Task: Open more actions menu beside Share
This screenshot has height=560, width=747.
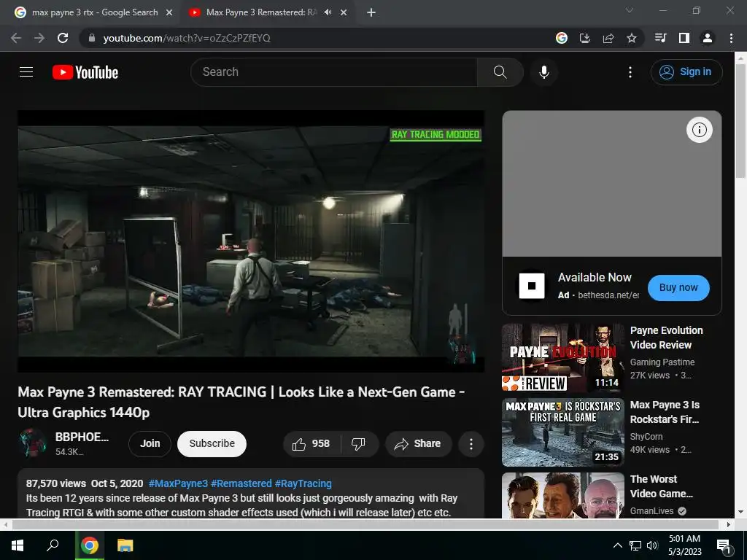Action: click(x=471, y=444)
